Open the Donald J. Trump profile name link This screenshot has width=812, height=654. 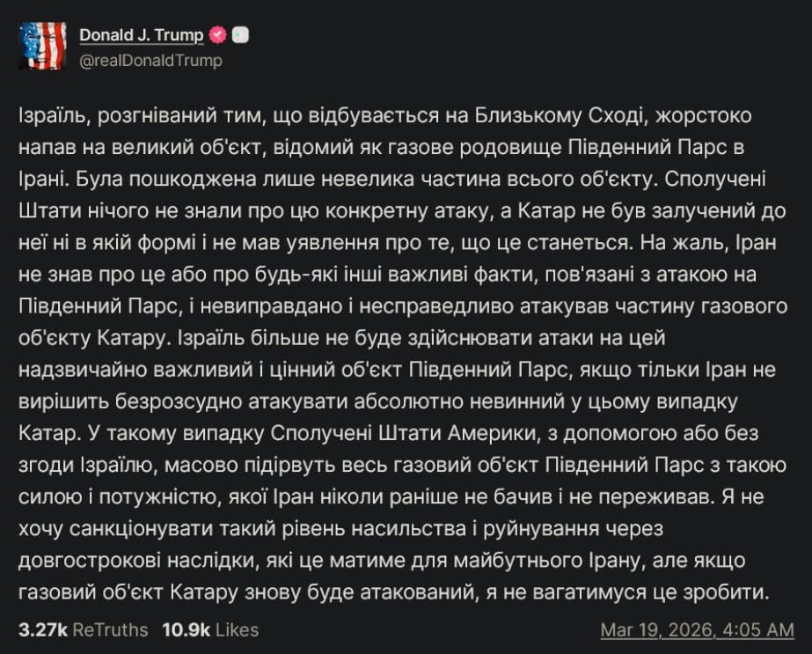point(141,35)
